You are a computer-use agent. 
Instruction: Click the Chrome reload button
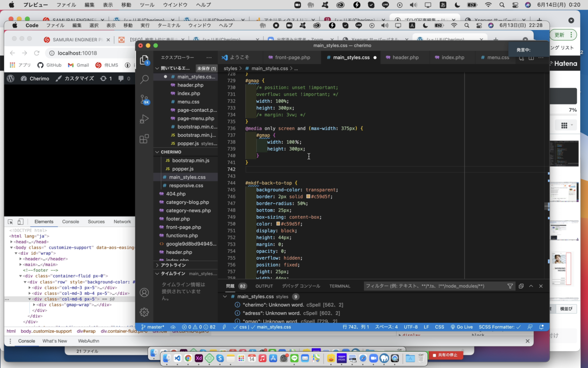pos(37,53)
